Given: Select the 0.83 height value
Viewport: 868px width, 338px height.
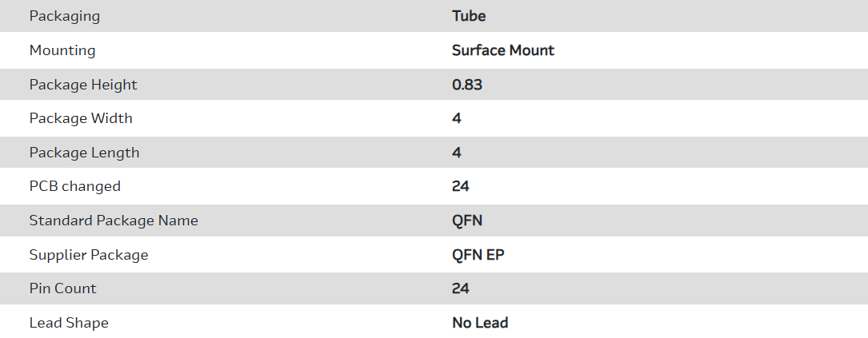Looking at the screenshot, I should [x=467, y=85].
